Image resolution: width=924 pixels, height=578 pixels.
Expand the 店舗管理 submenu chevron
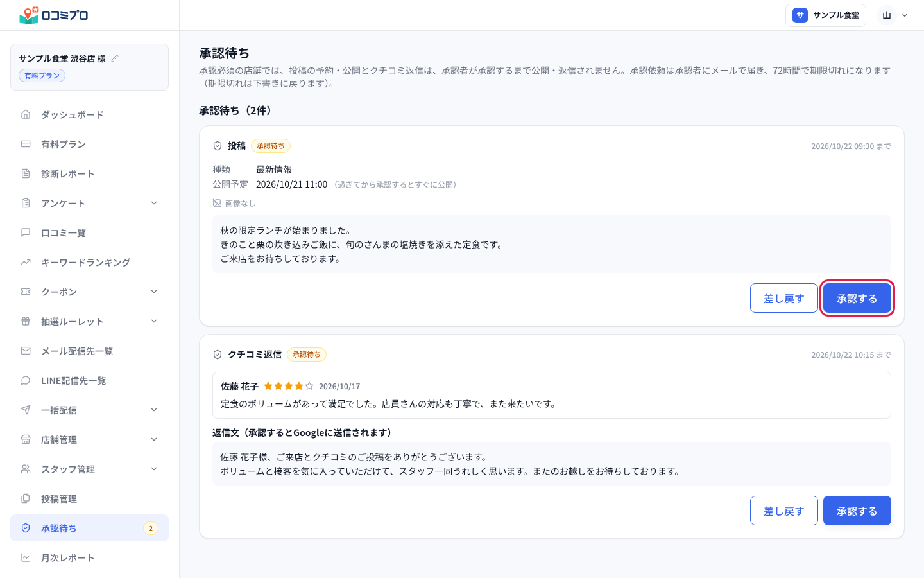point(154,439)
